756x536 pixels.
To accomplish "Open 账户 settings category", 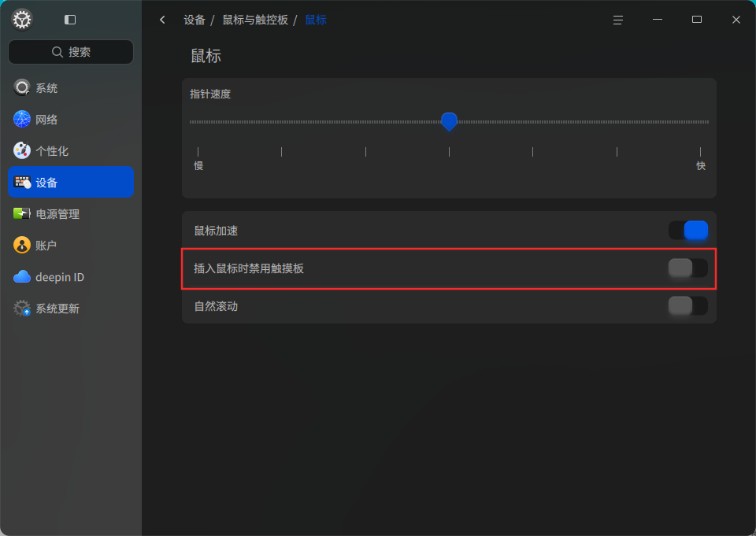I will [71, 245].
